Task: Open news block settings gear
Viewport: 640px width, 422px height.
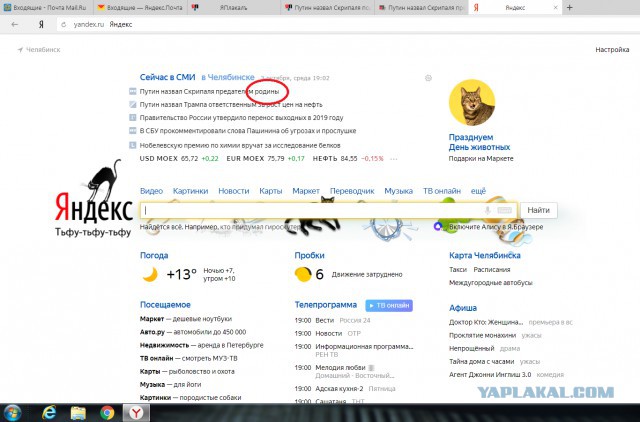Action: pyautogui.click(x=428, y=78)
